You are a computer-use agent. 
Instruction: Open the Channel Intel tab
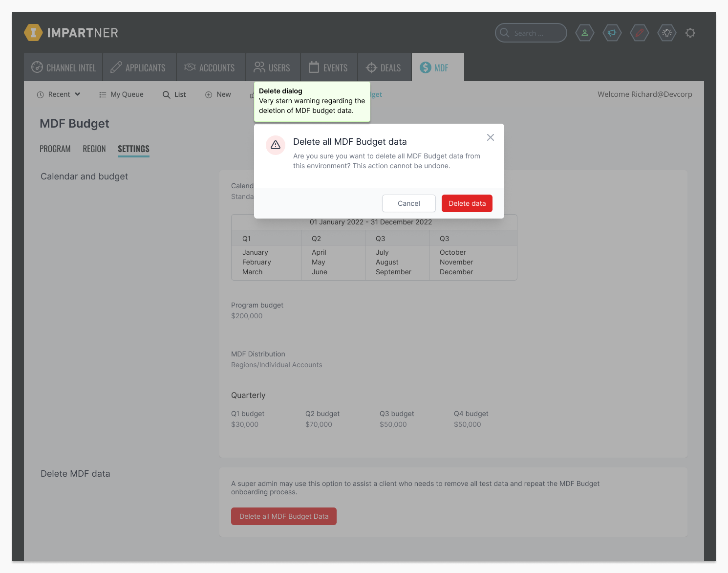click(x=64, y=67)
